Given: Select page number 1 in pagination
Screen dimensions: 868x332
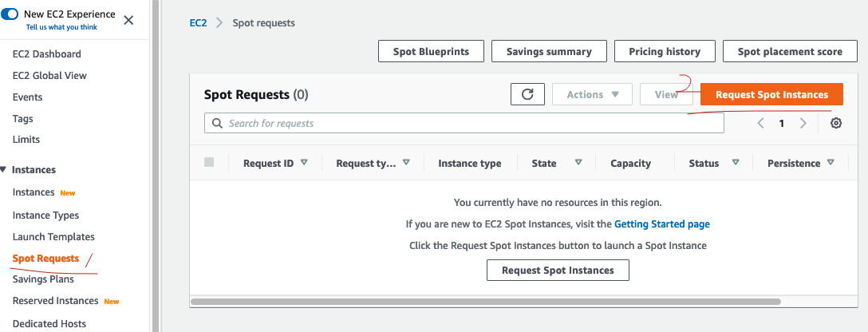Looking at the screenshot, I should (x=782, y=124).
